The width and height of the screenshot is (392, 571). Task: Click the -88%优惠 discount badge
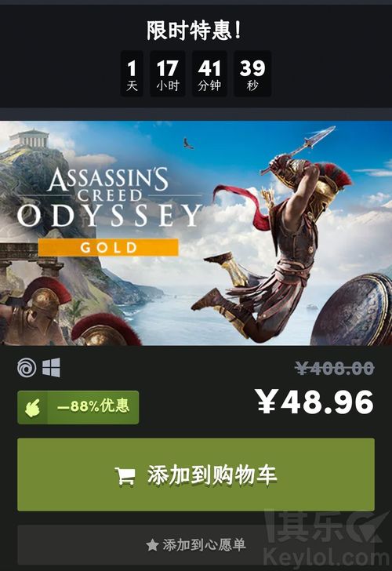pyautogui.click(x=78, y=407)
